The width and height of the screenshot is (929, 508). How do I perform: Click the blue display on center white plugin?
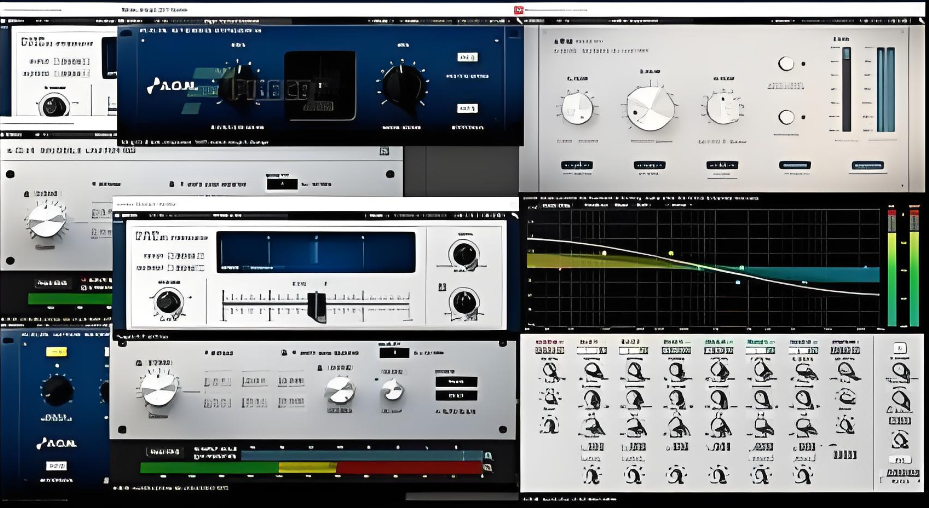[316, 252]
